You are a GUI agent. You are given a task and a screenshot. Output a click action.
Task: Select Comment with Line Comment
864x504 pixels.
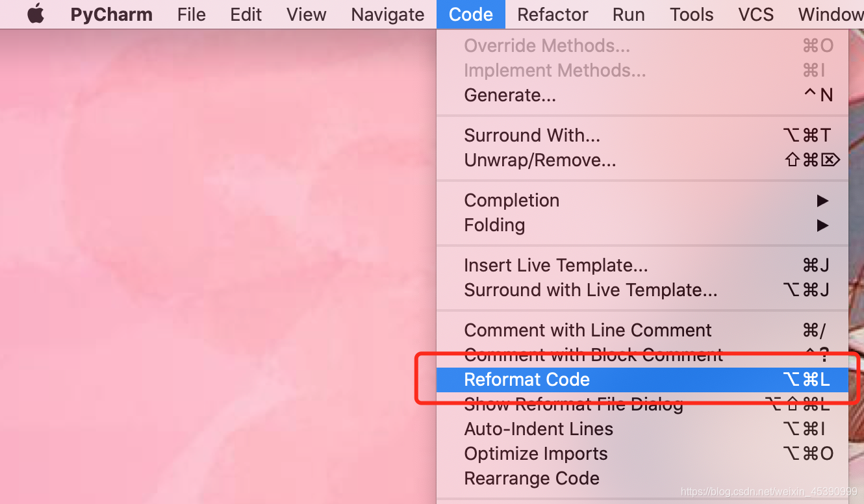tap(587, 330)
